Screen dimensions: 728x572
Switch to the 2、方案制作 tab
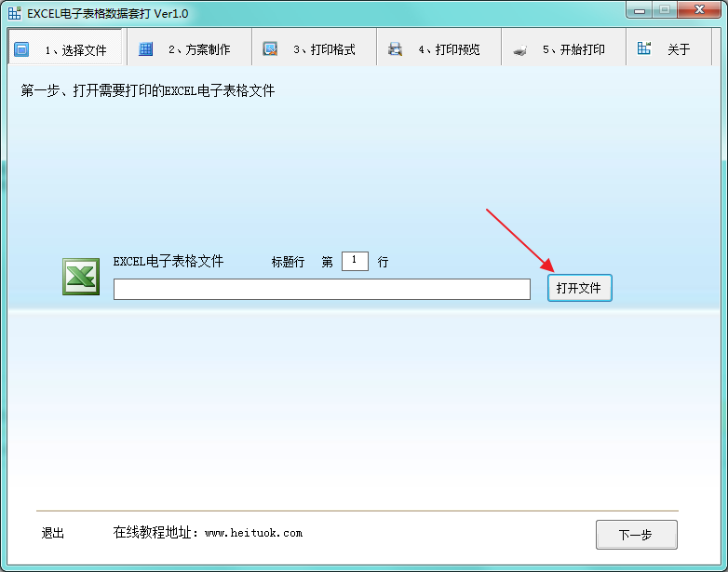click(189, 47)
